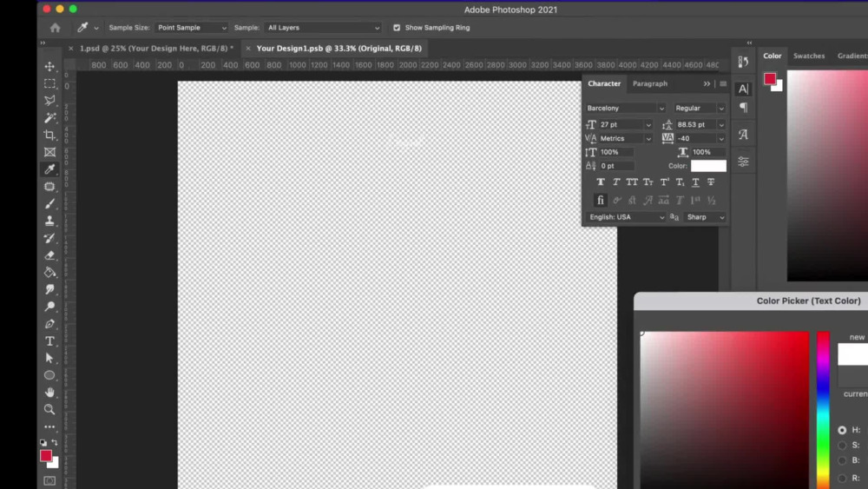Viewport: 868px width, 489px height.
Task: Toggle All Caps text style
Action: click(x=632, y=182)
